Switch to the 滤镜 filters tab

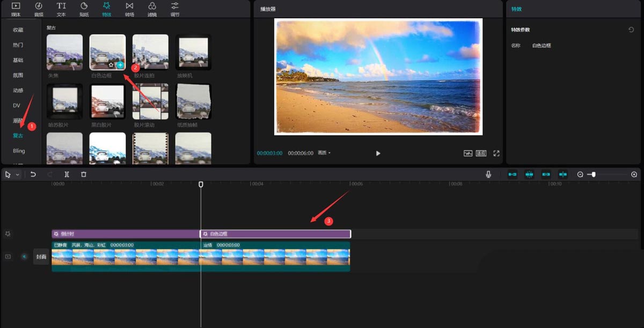[152, 9]
